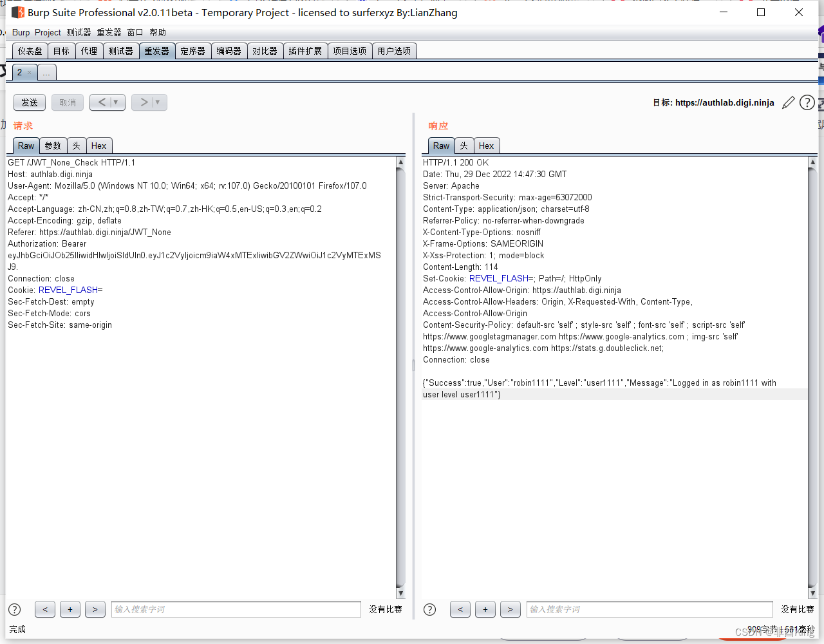
Task: Switch to the 编码器 tab
Action: click(229, 51)
